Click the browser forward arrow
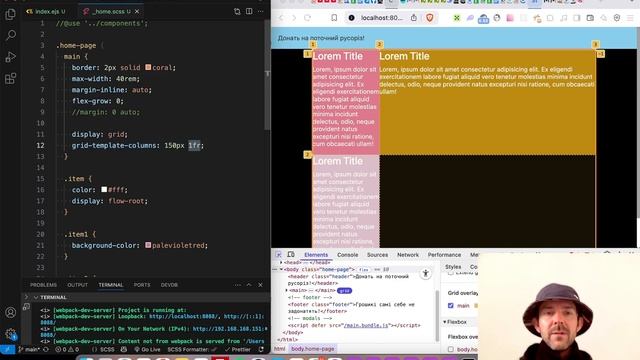Image resolution: width=640 pixels, height=360 pixels. click(294, 18)
